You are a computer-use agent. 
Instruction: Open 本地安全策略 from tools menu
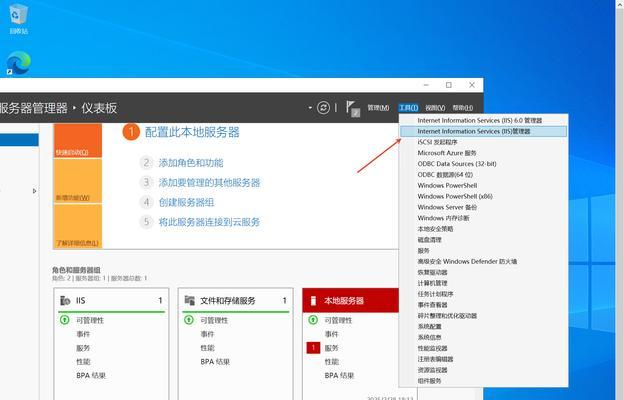click(484, 229)
